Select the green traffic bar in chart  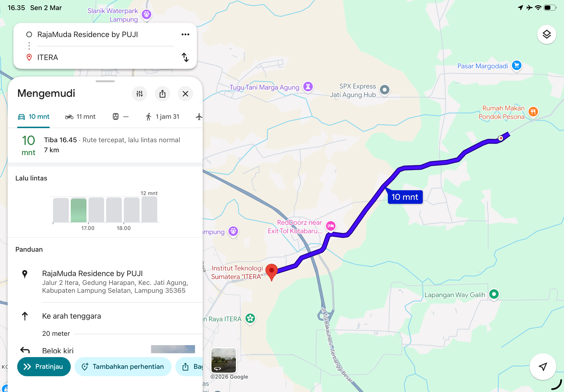coord(79,210)
